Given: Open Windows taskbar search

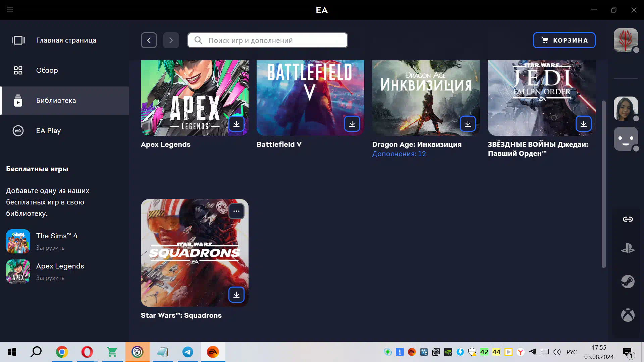Looking at the screenshot, I should (36, 352).
